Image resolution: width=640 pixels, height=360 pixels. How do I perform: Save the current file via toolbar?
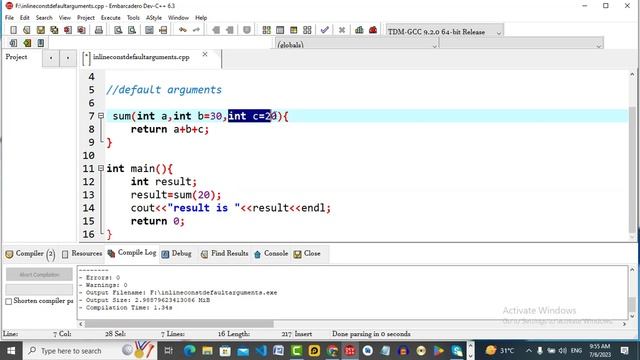click(x=40, y=30)
